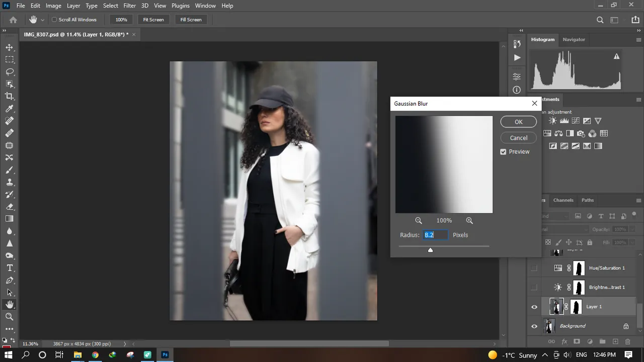Image resolution: width=644 pixels, height=362 pixels.
Task: Cancel the Gaussian Blur dialog
Action: coord(518,138)
